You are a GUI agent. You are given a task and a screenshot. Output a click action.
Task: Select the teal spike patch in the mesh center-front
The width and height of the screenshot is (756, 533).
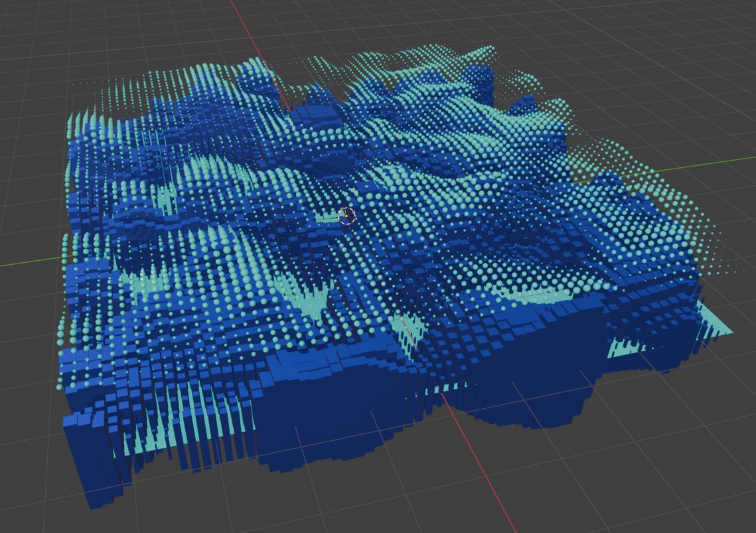pos(309,299)
